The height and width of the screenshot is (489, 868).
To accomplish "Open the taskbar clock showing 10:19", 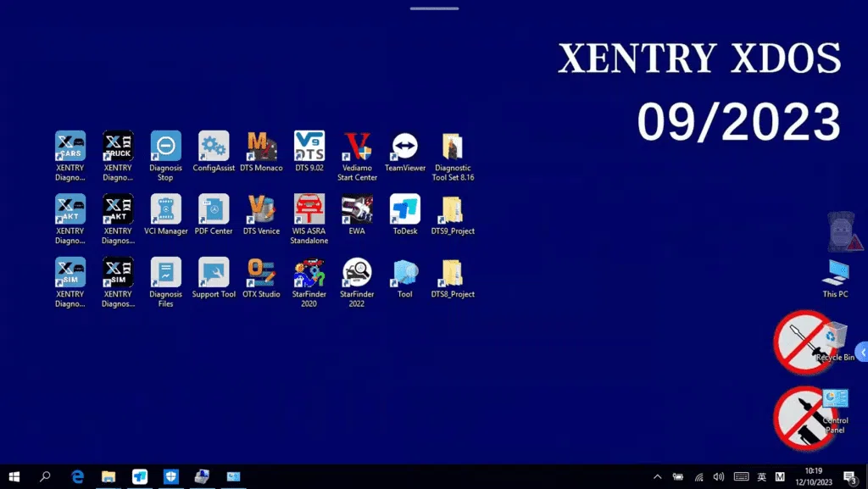I will (x=813, y=476).
